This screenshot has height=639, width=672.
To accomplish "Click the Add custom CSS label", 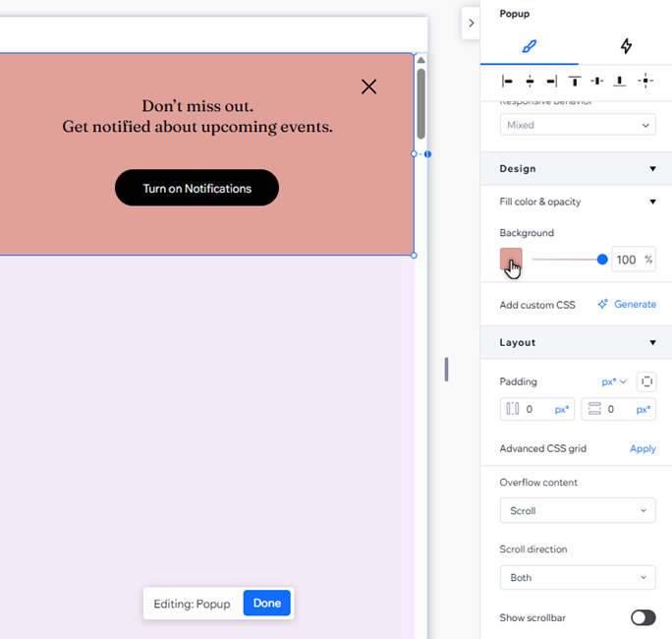I will click(x=537, y=305).
